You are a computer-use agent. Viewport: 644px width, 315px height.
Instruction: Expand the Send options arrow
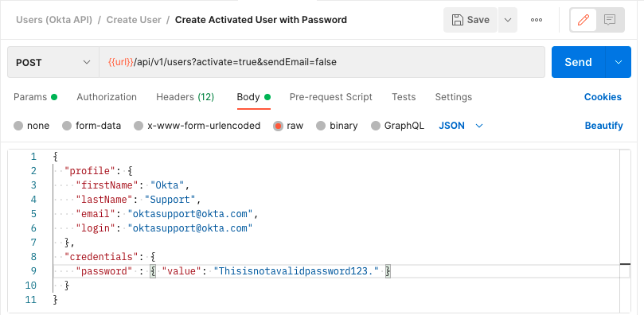[619, 62]
